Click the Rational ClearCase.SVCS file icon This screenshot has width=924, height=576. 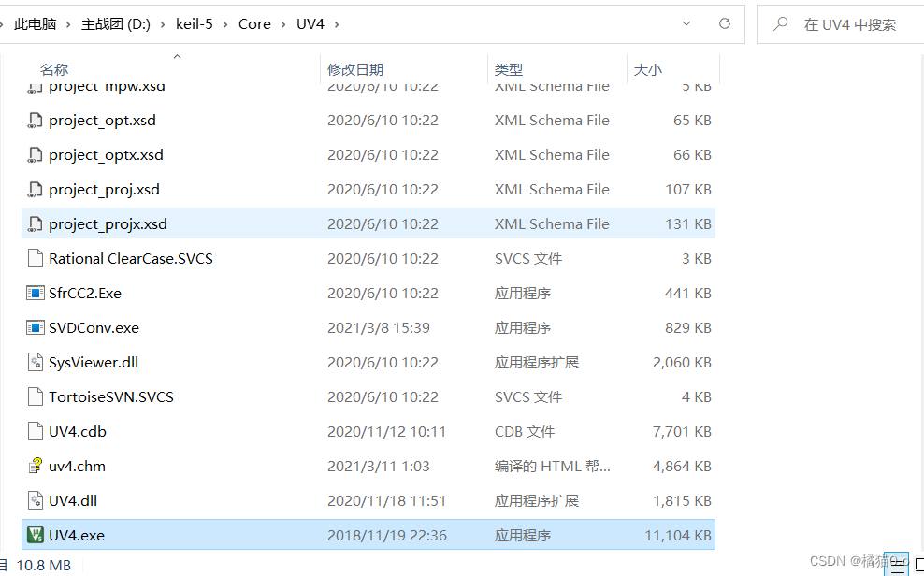[36, 259]
